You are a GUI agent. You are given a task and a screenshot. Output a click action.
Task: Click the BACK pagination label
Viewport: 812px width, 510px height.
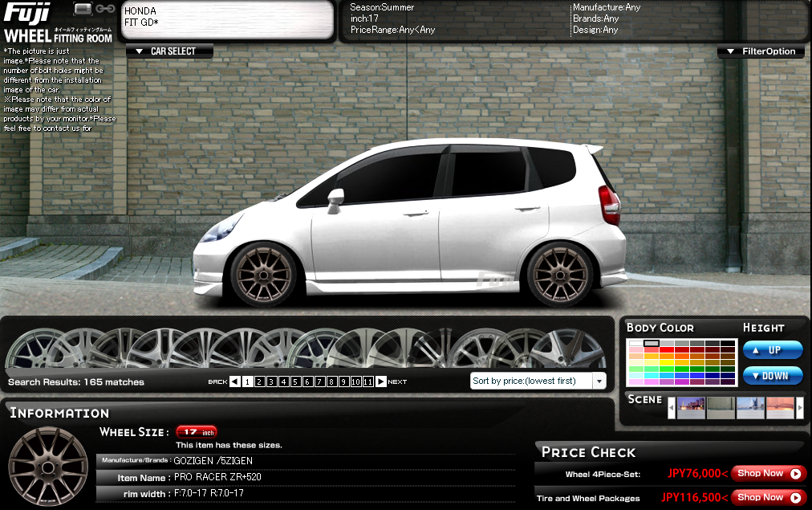click(x=217, y=382)
